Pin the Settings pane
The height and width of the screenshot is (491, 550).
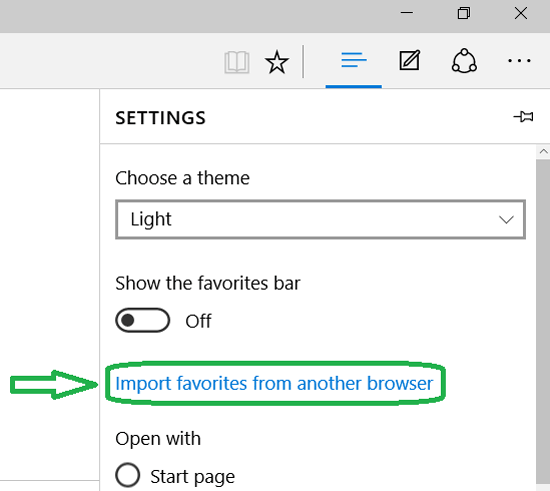click(x=523, y=117)
